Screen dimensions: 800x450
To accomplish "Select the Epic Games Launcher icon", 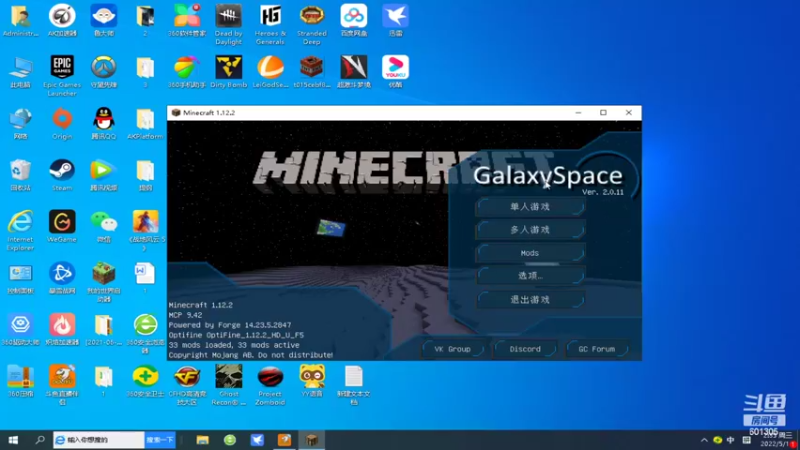I will pyautogui.click(x=62, y=76).
